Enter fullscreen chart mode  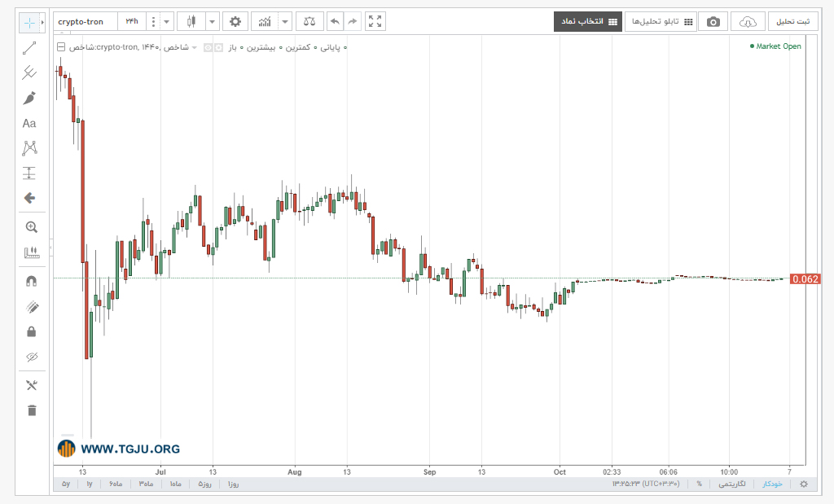[x=375, y=22]
